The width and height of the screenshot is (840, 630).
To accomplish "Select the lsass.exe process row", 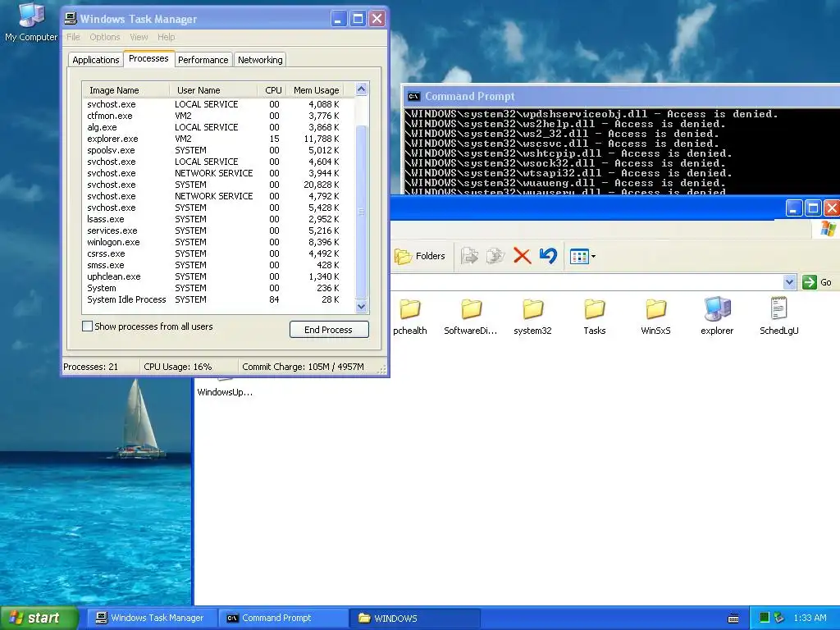I will coord(217,219).
